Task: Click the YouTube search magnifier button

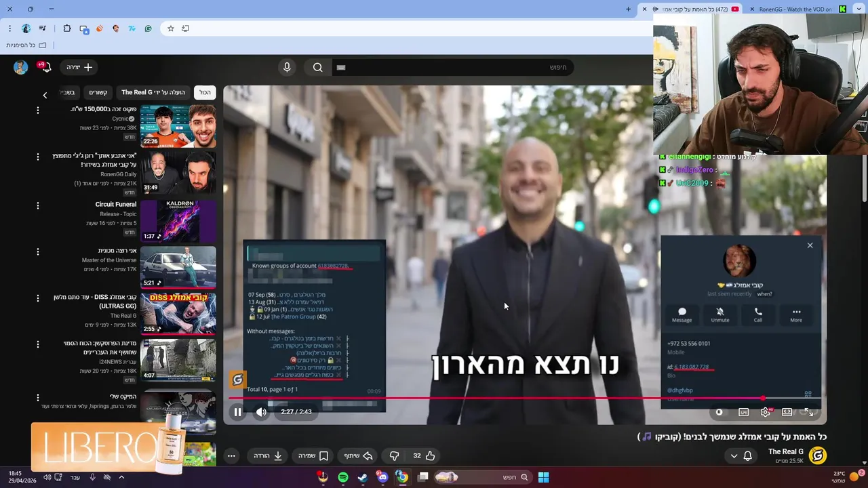Action: [317, 67]
